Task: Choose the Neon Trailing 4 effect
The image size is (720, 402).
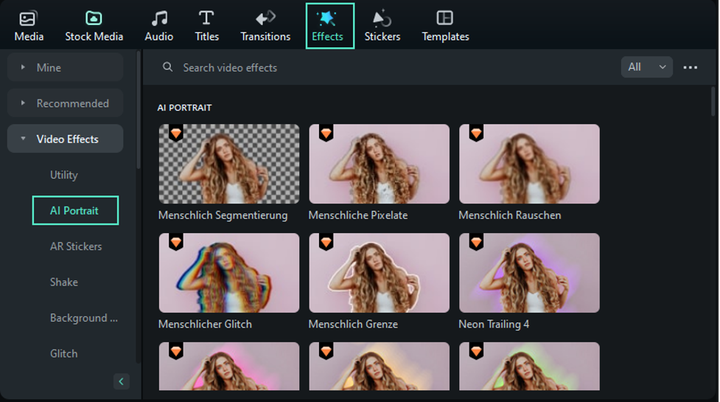Action: click(x=529, y=274)
